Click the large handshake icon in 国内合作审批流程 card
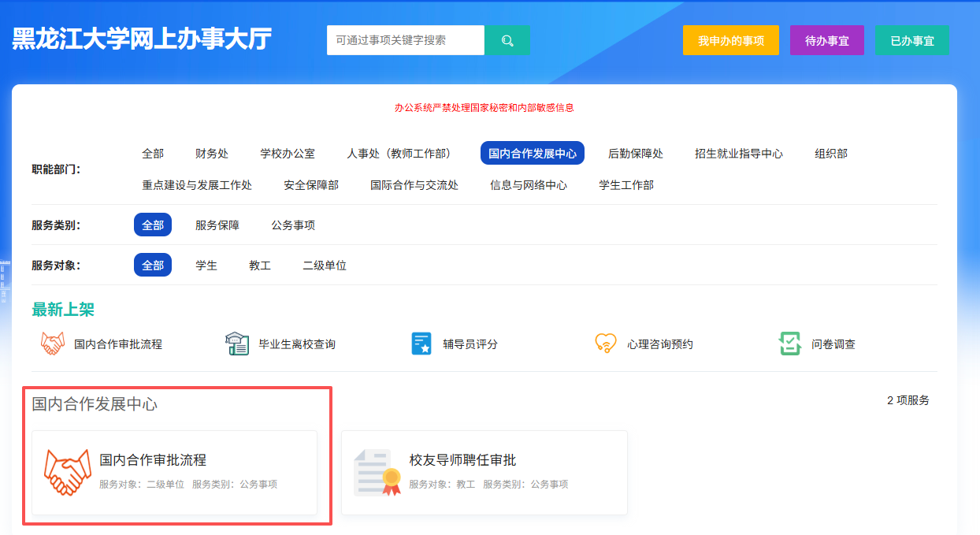 pyautogui.click(x=68, y=472)
